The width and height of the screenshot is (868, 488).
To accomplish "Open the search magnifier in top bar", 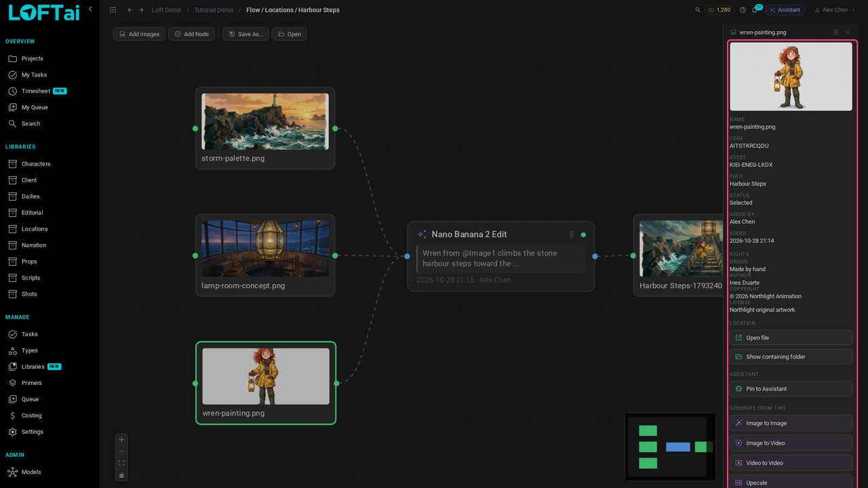I will (698, 10).
